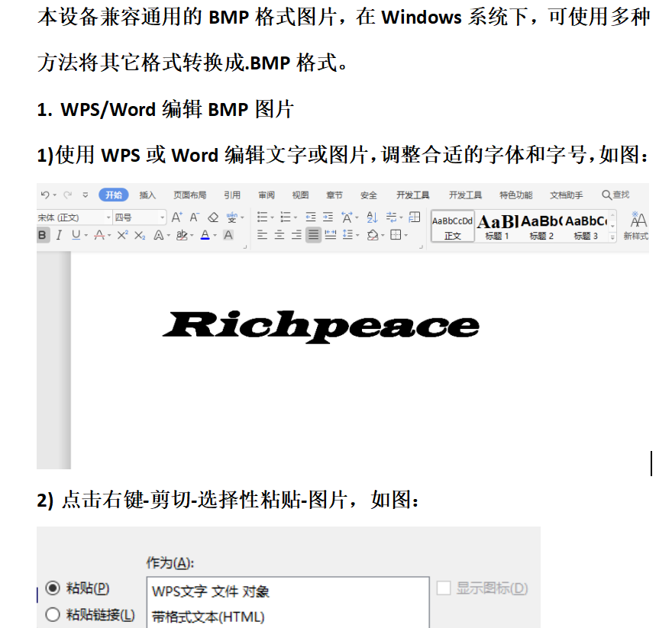The height and width of the screenshot is (628, 672).
Task: Toggle Bold formatting button
Action: click(42, 236)
